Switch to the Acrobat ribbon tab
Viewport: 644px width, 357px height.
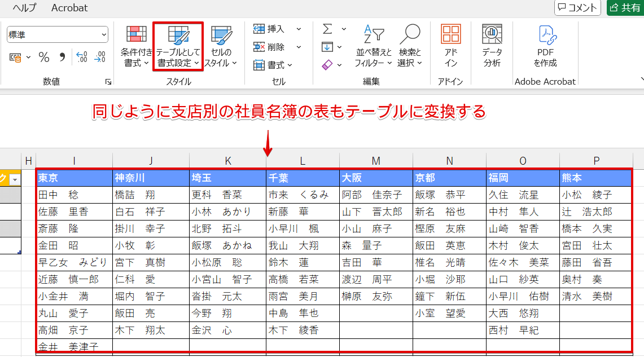[69, 8]
